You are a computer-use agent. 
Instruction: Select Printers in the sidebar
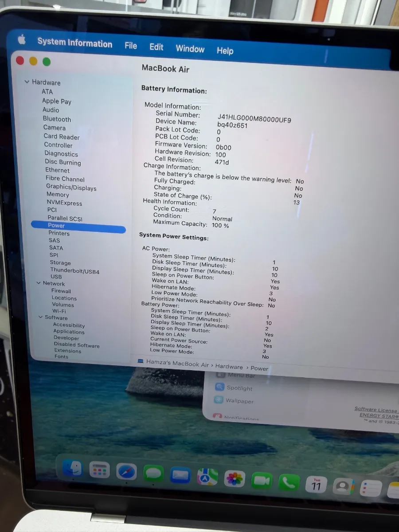[x=59, y=233]
